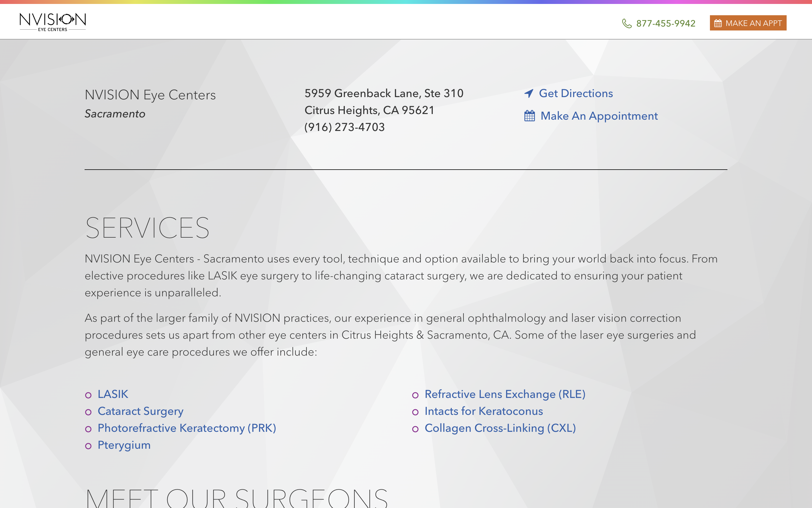Open the Make An Appointment link

(599, 116)
